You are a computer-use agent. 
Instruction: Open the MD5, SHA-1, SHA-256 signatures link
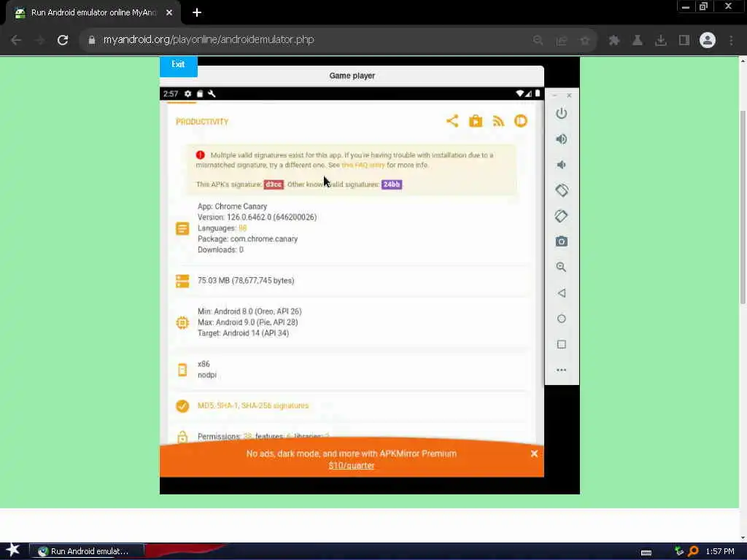[253, 405]
